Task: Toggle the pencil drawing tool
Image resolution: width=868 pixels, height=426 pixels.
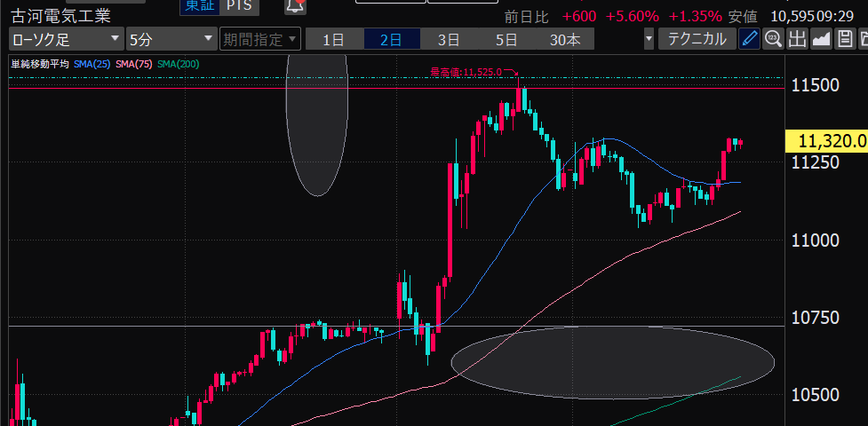Action: coord(750,39)
